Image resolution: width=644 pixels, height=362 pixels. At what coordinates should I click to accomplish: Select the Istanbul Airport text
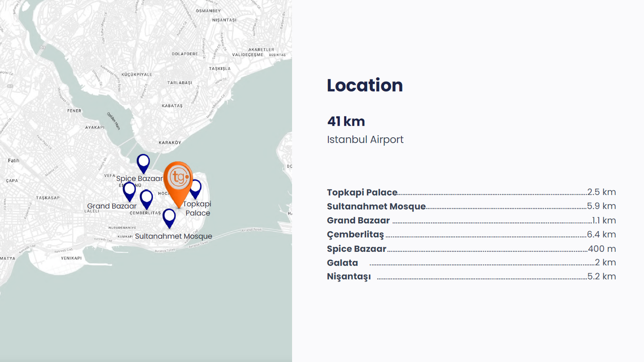pyautogui.click(x=365, y=140)
